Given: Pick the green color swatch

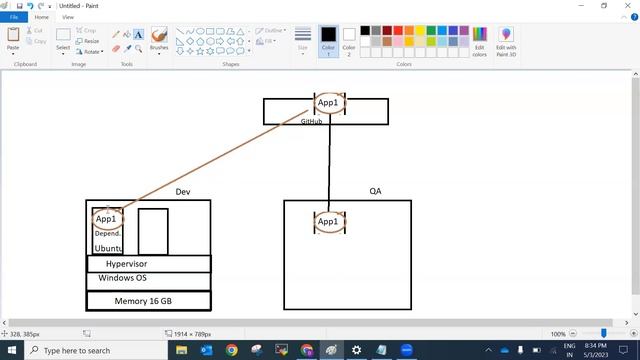Looking at the screenshot, I should click(431, 30).
